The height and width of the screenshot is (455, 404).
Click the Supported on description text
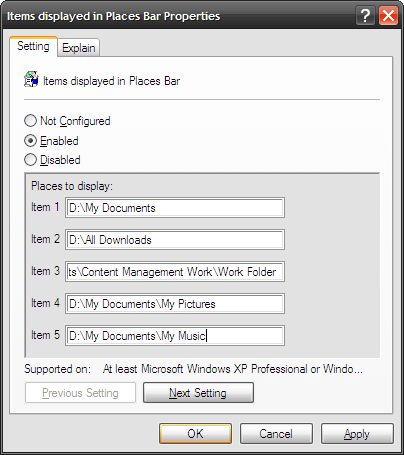[x=233, y=369]
